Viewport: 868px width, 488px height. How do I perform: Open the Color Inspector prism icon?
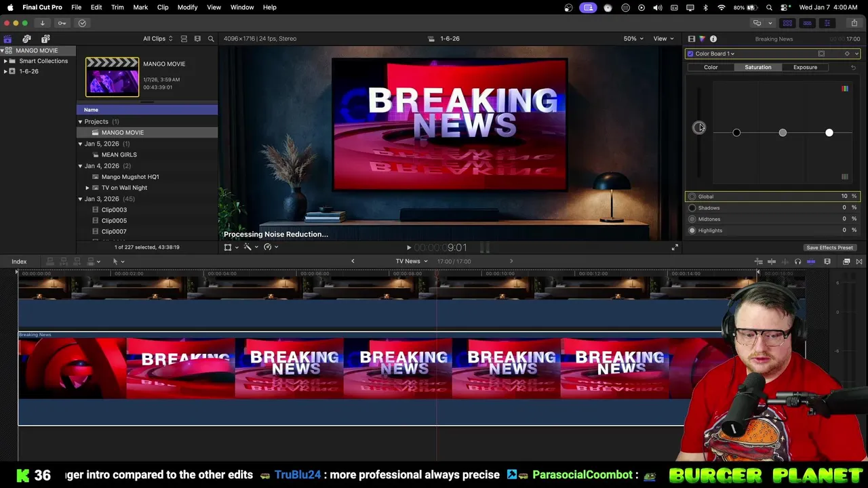click(x=702, y=39)
